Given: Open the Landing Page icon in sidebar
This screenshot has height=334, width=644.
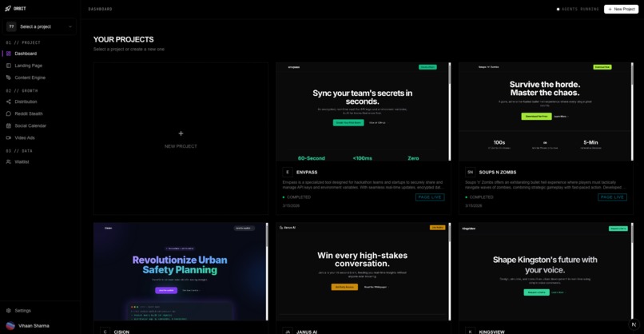Looking at the screenshot, I should 9,66.
